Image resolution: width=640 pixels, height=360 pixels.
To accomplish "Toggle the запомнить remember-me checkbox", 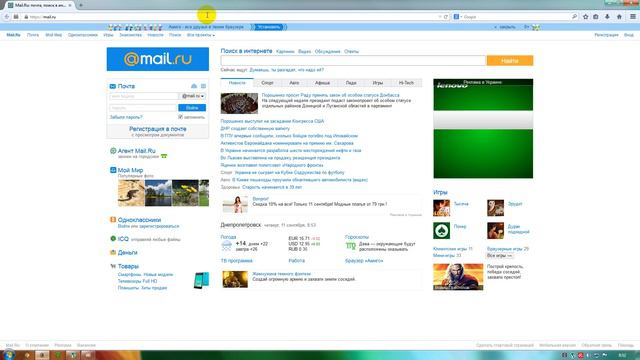I will pos(180,117).
